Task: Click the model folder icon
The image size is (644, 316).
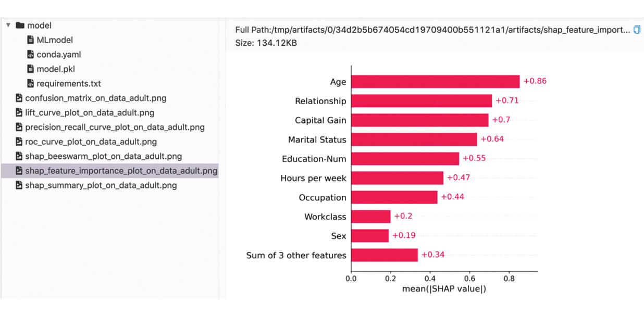Action: point(20,25)
